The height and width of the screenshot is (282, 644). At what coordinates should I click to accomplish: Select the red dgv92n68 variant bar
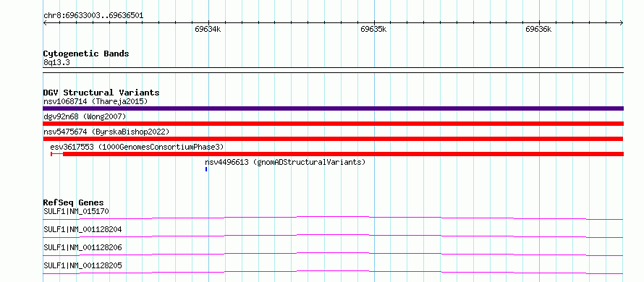point(333,124)
